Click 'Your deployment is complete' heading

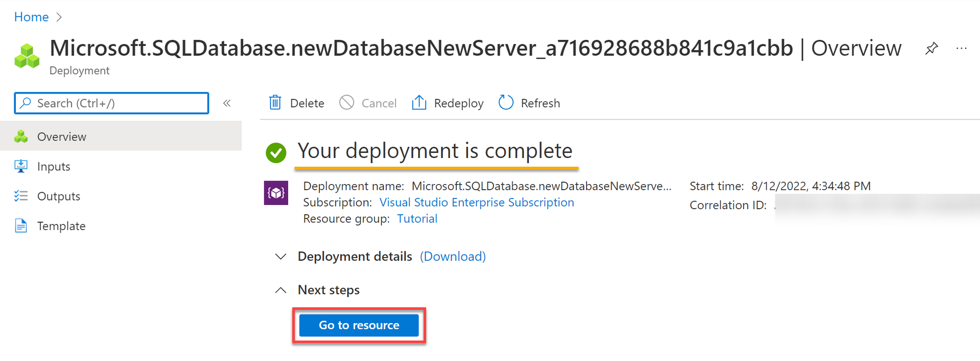(x=435, y=151)
